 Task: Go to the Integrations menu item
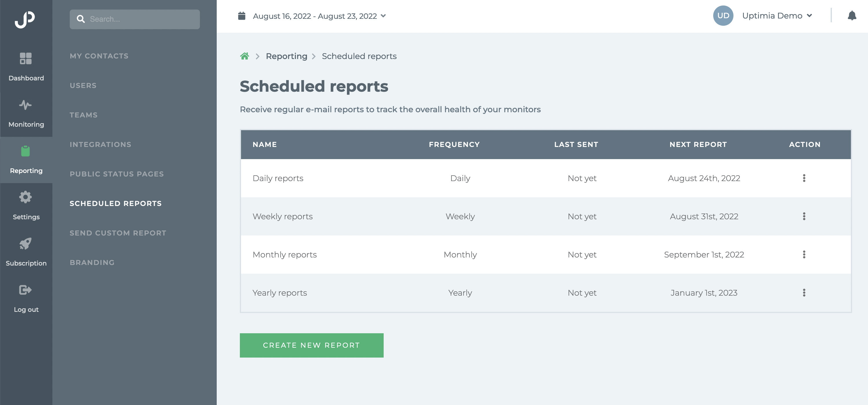(100, 144)
